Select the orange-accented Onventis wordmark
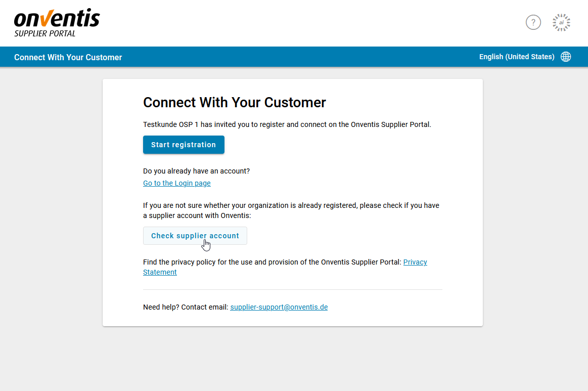The height and width of the screenshot is (391, 588). 57,19
